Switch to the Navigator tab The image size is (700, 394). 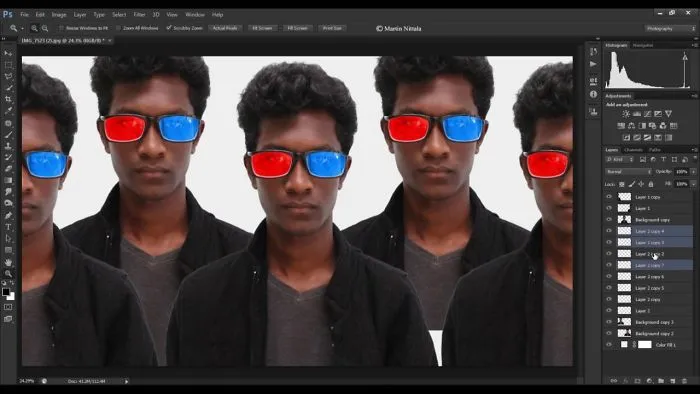coord(643,45)
